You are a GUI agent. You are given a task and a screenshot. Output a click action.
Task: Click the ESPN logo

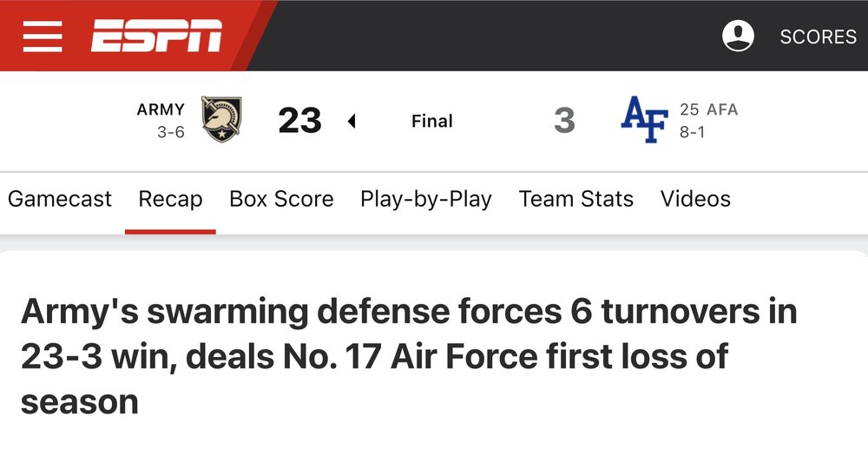pos(157,36)
